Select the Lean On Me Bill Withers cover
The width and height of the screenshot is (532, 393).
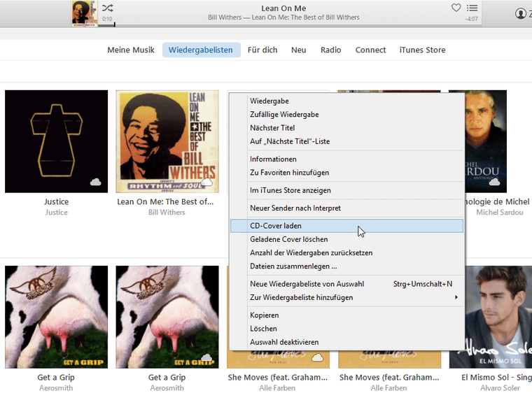[x=167, y=141]
